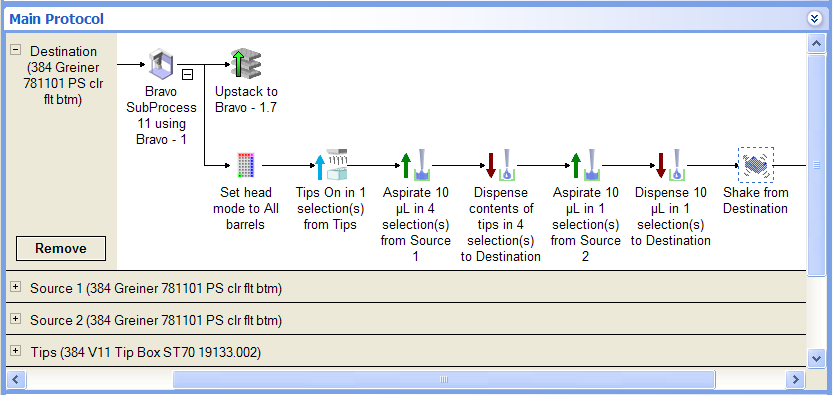The image size is (833, 395).
Task: Select Dispense 10 µL to Destination icon
Action: (671, 165)
